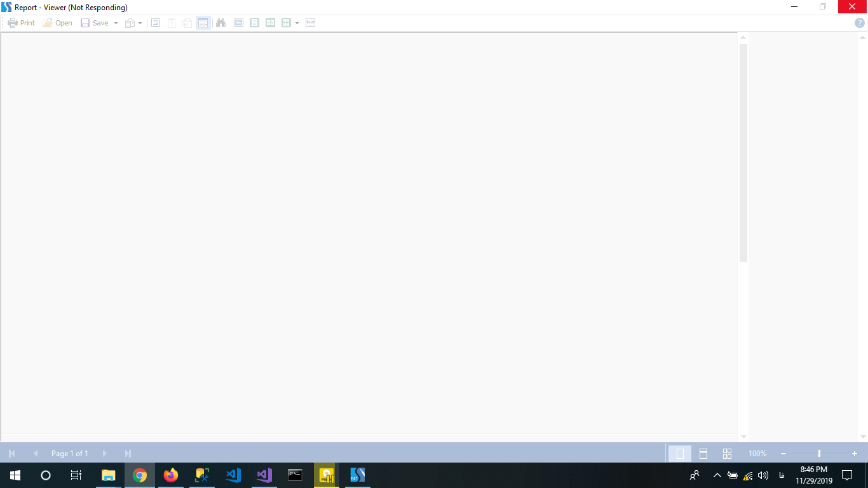This screenshot has height=488, width=868.
Task: Open a report file with Open button
Action: coord(58,23)
